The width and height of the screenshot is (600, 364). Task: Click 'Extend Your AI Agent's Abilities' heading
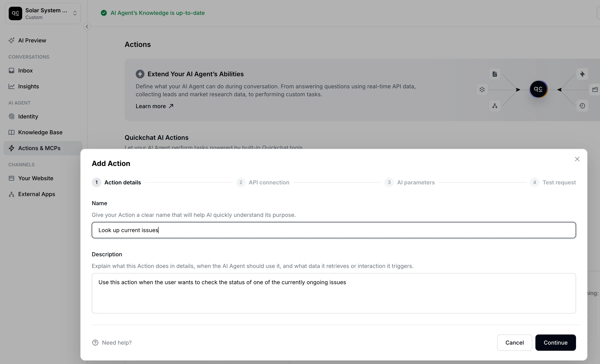(x=196, y=74)
